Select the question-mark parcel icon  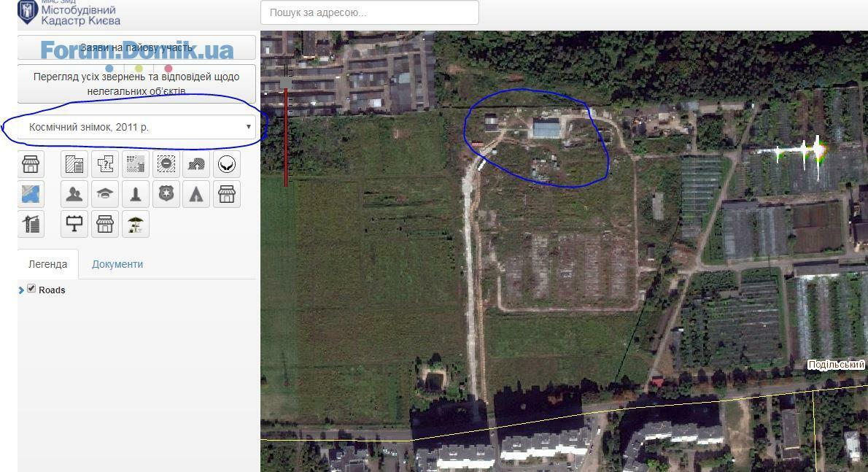(x=104, y=164)
